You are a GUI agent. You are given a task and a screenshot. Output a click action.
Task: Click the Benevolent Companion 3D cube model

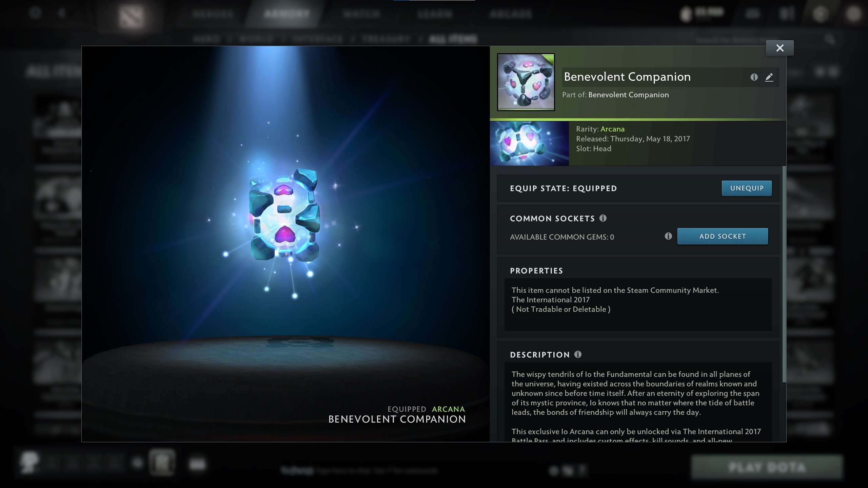tap(284, 215)
